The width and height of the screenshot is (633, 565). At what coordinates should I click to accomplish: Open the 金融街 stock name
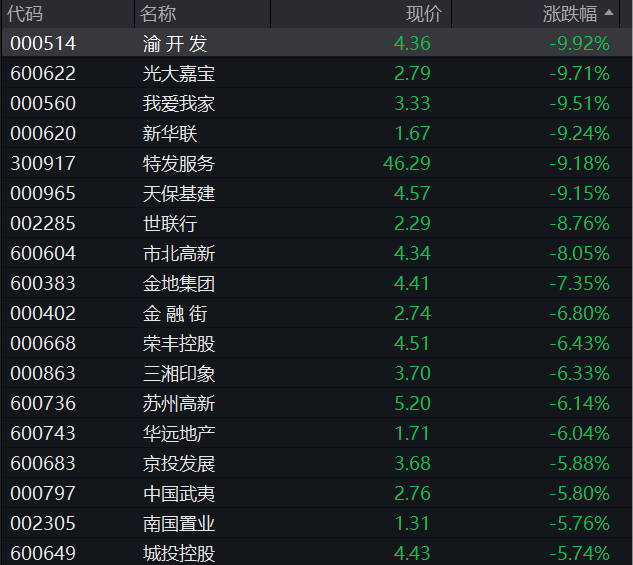[175, 314]
